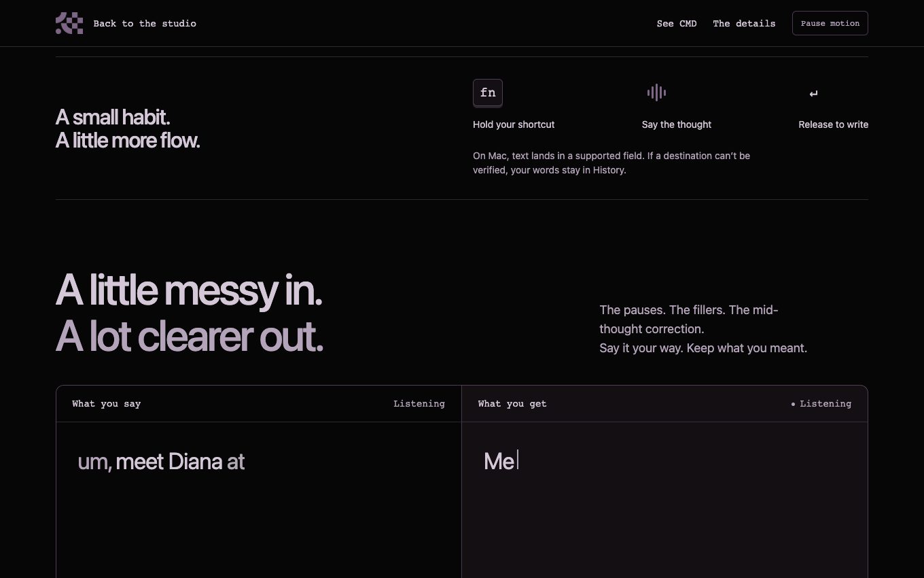Click Listening status with dot in What you get

(x=821, y=404)
